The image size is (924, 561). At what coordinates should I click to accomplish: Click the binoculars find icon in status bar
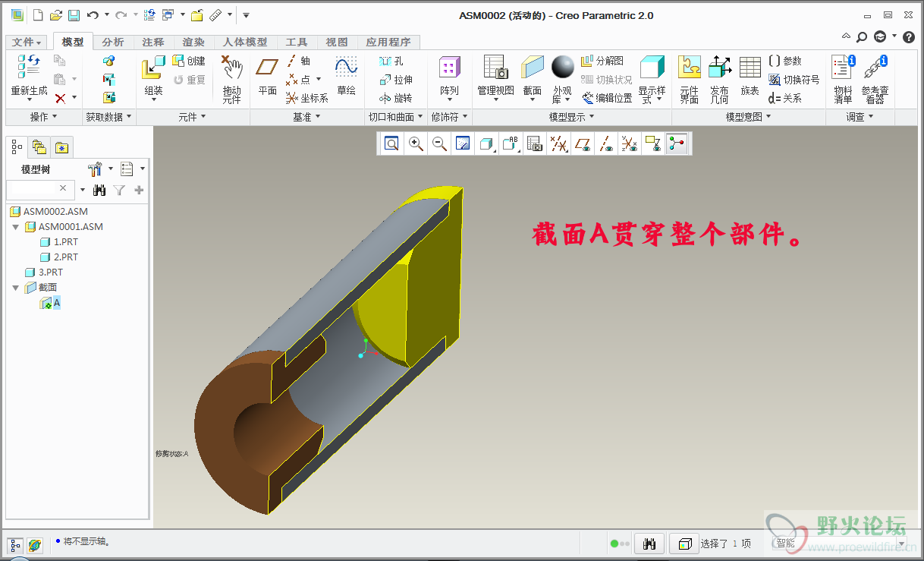coord(649,544)
